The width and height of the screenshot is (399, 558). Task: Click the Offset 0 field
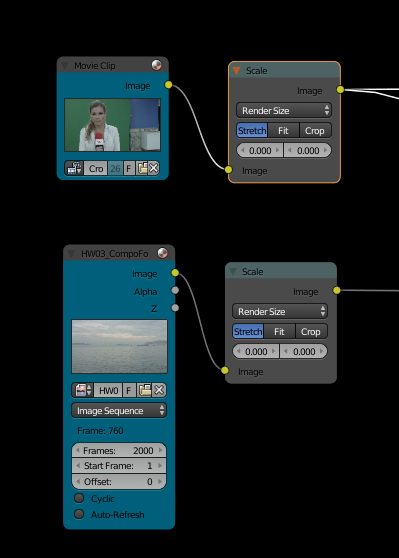[119, 481]
